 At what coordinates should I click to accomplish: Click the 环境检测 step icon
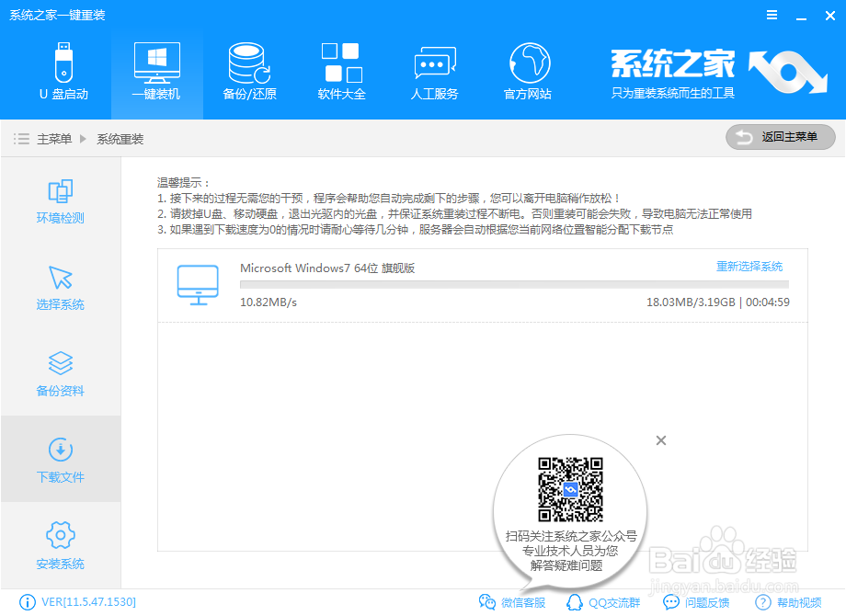(61, 191)
